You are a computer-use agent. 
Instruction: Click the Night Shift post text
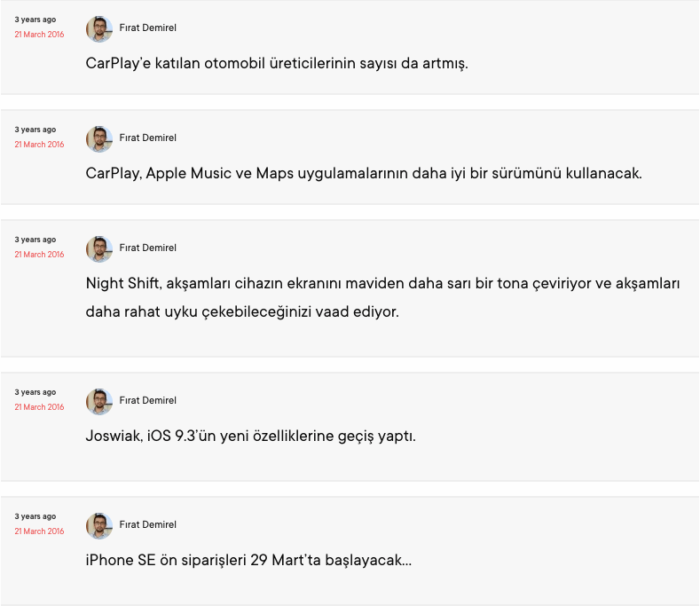(381, 298)
